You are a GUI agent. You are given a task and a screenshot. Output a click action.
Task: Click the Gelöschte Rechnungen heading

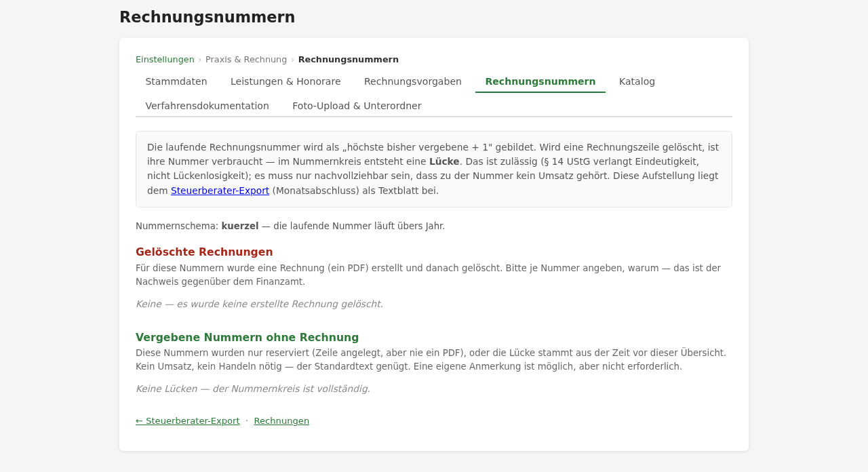pyautogui.click(x=204, y=252)
